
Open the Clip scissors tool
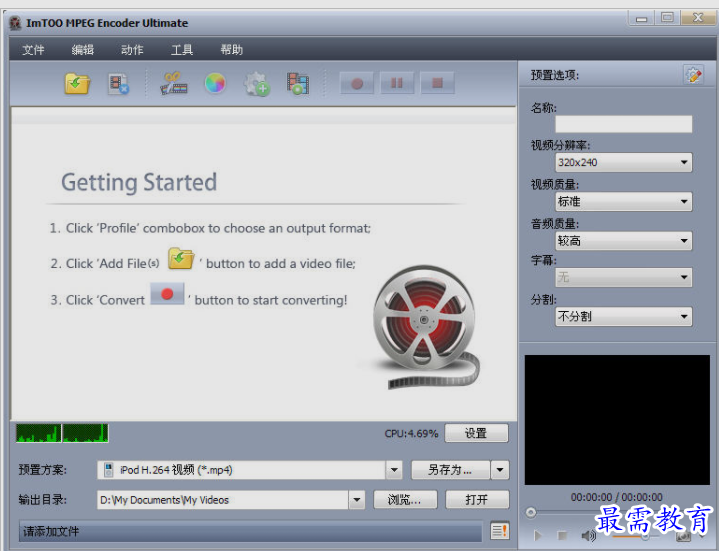(173, 83)
